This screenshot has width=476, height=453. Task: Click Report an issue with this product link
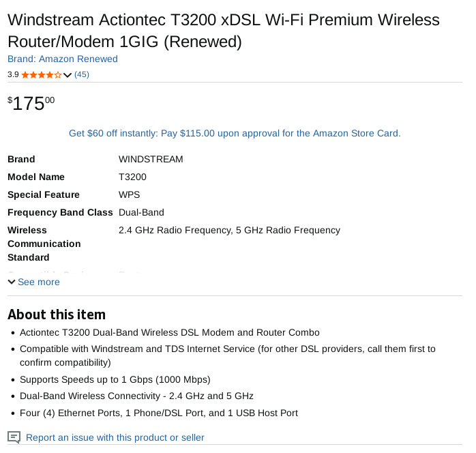(115, 437)
